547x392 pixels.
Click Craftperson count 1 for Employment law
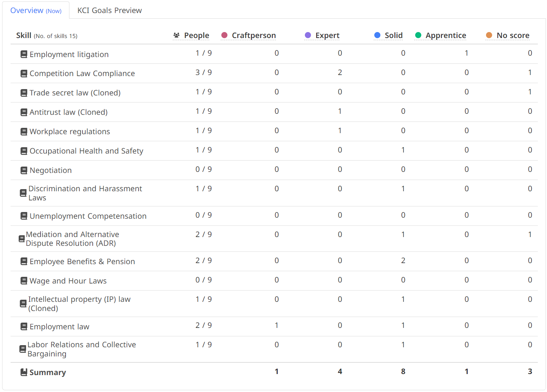(277, 325)
